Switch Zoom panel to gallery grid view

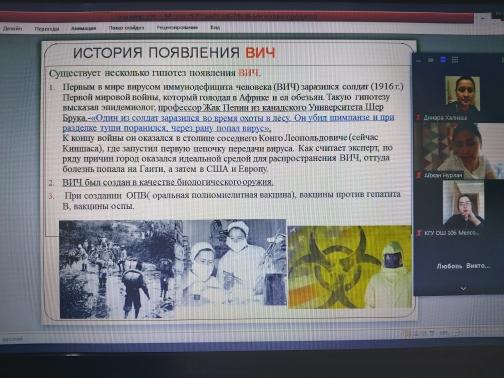455,60
